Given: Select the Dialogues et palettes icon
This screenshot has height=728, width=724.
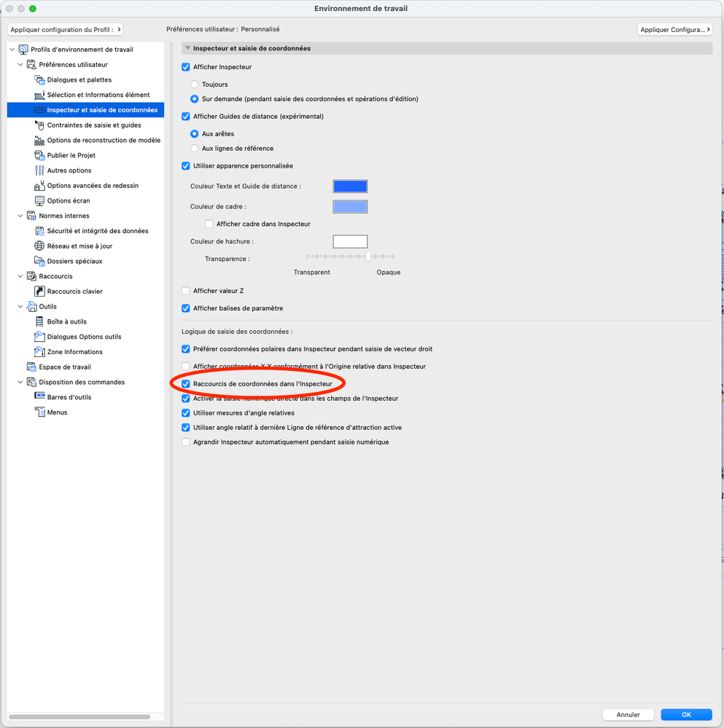Looking at the screenshot, I should point(39,80).
